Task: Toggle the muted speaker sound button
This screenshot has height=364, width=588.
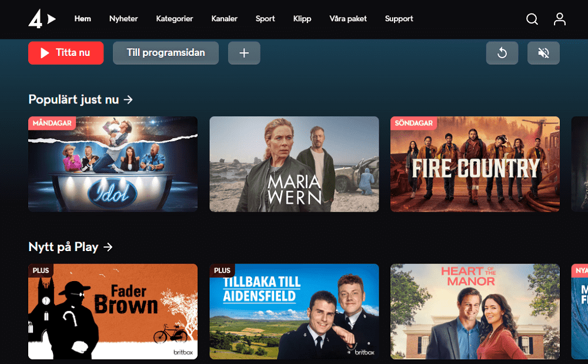Action: (543, 53)
